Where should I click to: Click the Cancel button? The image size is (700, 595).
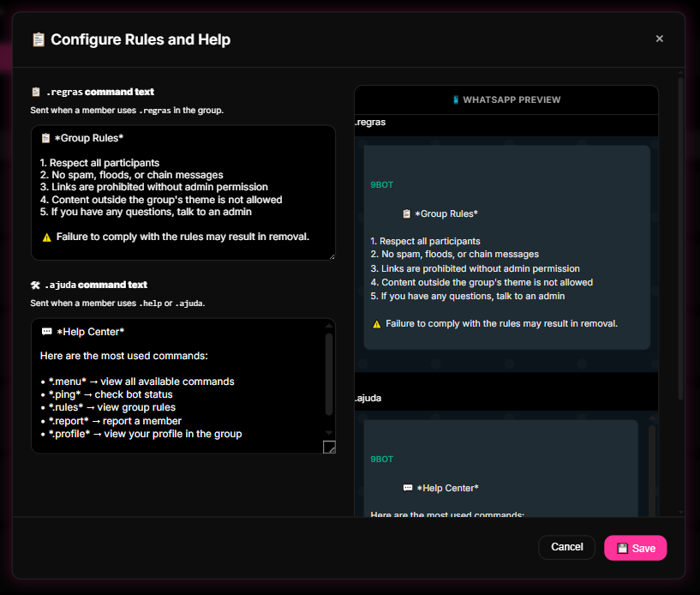[x=566, y=547]
